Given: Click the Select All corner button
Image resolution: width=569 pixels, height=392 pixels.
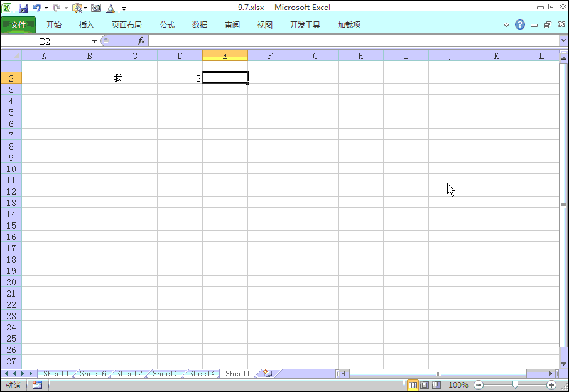Looking at the screenshot, I should point(11,55).
